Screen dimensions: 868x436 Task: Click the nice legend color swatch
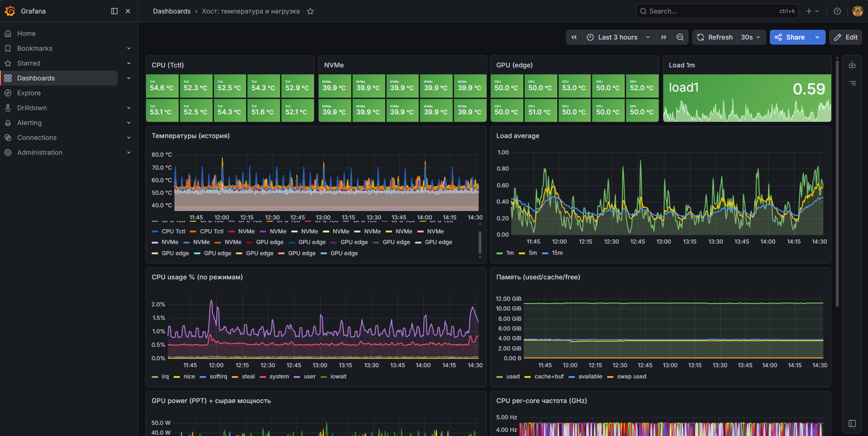point(177,377)
